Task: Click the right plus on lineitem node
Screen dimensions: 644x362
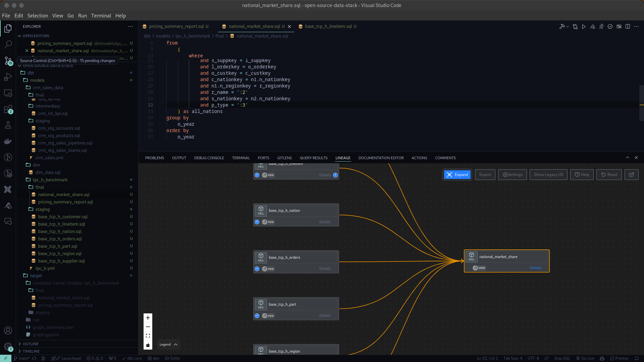Action: click(x=335, y=175)
